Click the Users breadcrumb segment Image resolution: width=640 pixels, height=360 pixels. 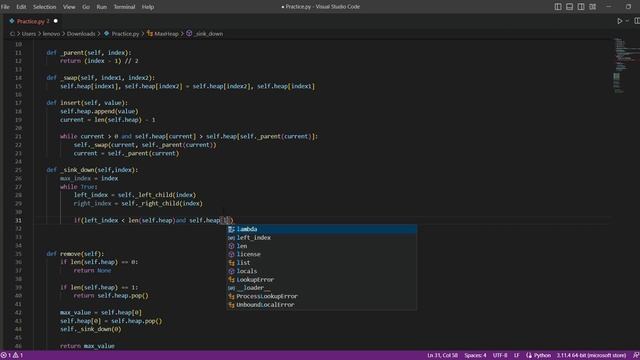pyautogui.click(x=29, y=33)
